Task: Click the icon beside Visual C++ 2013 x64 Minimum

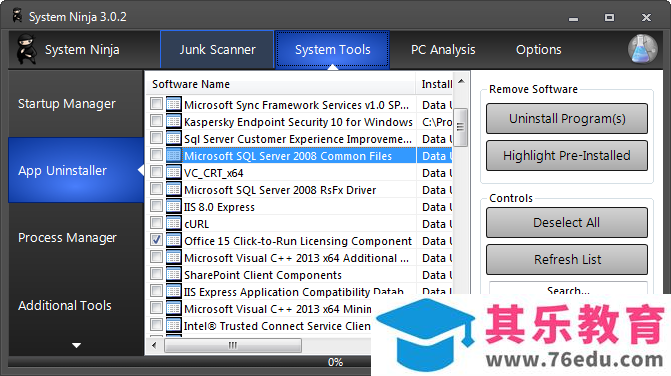Action: click(x=173, y=308)
